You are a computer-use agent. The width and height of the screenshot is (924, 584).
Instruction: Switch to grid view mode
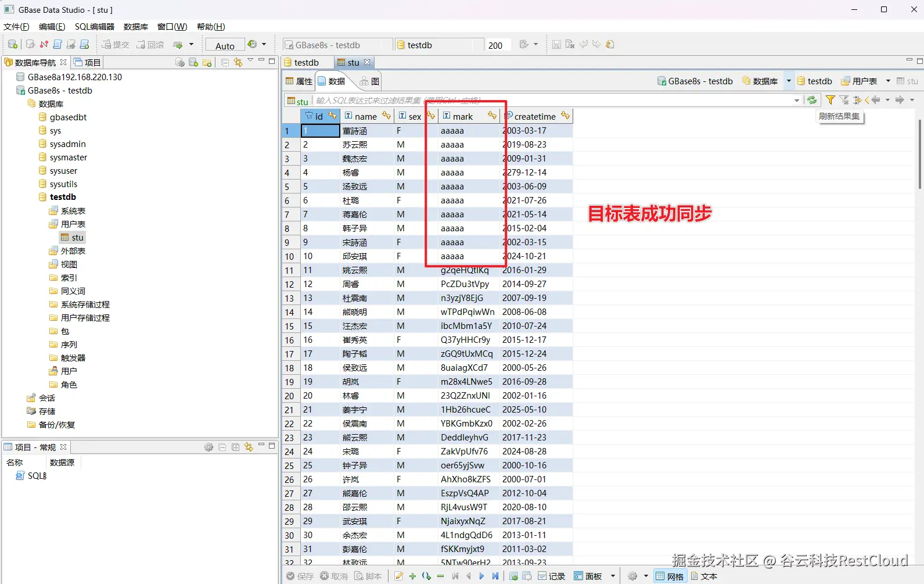tap(670, 576)
